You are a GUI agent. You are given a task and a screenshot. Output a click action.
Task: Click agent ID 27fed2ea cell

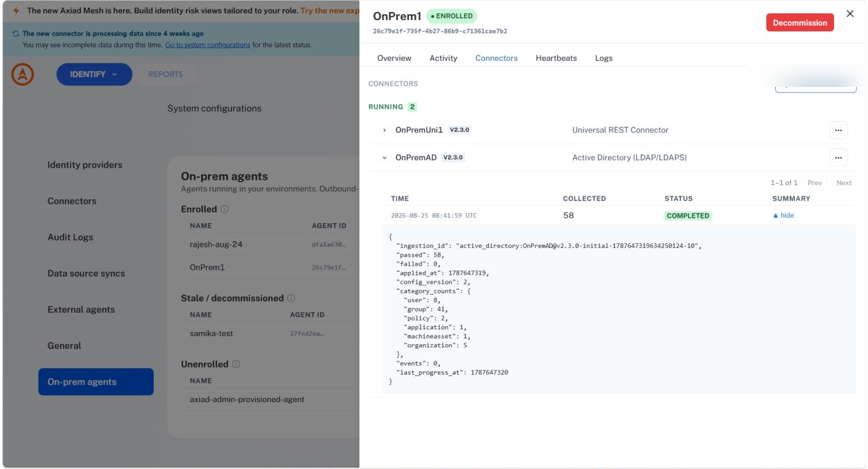point(306,333)
